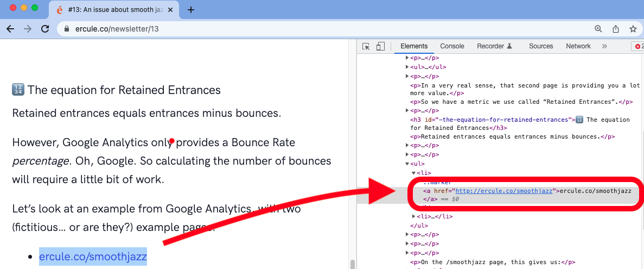Click the ercule.co/smoothjazz anchor text in DevTools
The image size is (644, 269).
coord(596,191)
